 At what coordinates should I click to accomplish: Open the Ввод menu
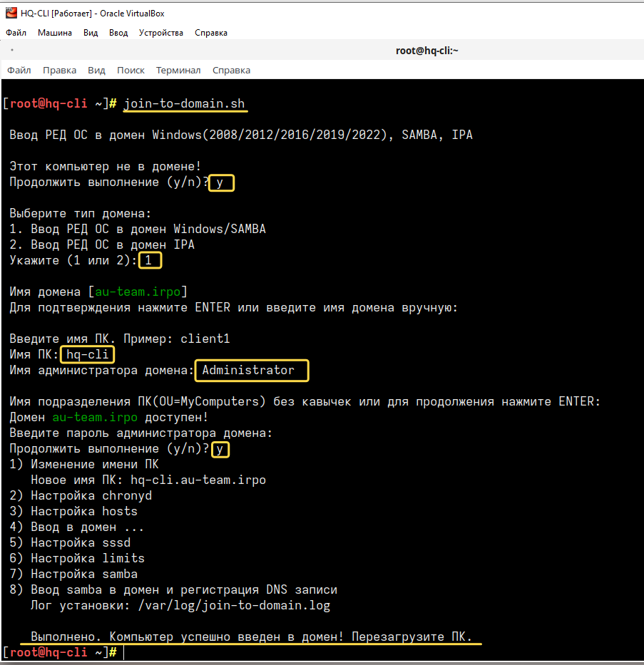click(x=118, y=33)
